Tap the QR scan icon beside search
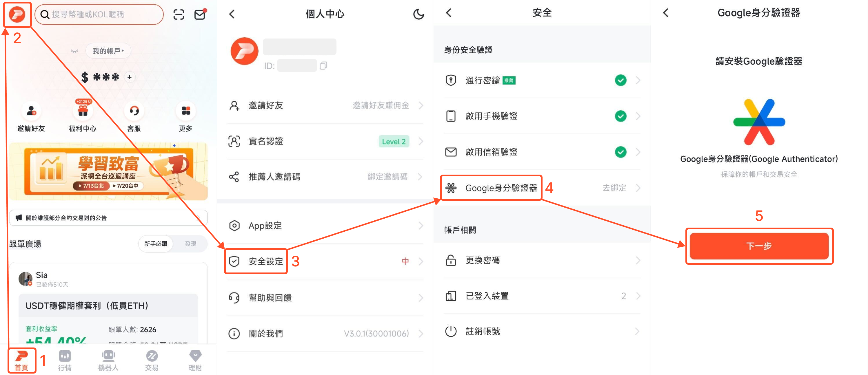 pos(179,14)
